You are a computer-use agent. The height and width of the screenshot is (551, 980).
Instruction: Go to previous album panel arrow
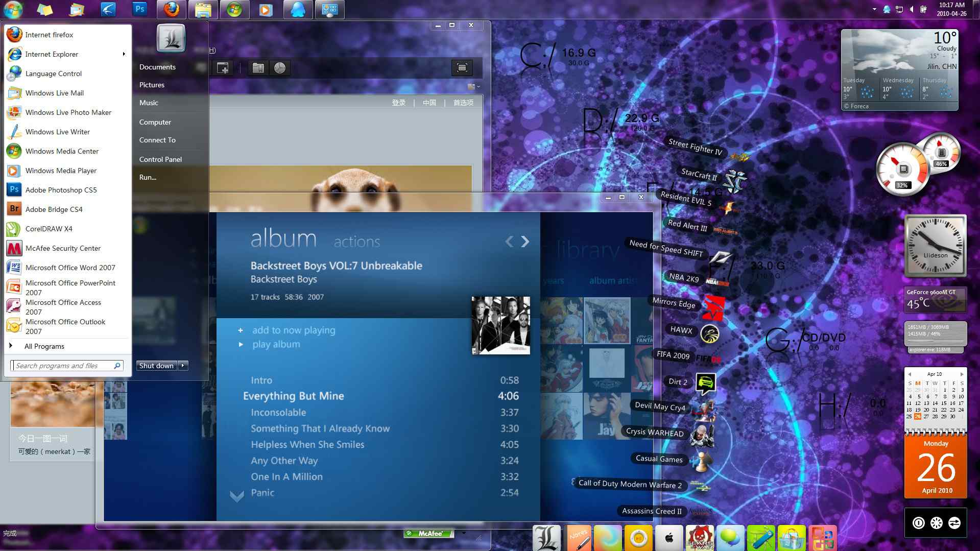[509, 242]
